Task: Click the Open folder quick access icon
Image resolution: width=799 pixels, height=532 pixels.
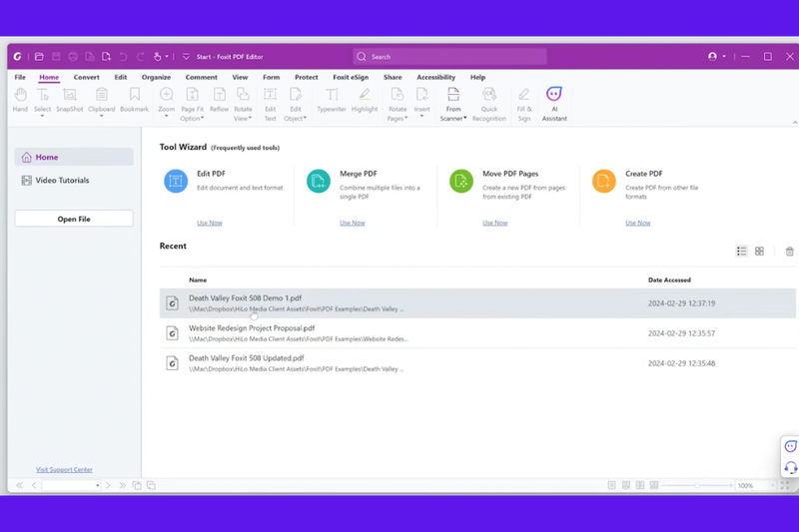Action: (39, 57)
